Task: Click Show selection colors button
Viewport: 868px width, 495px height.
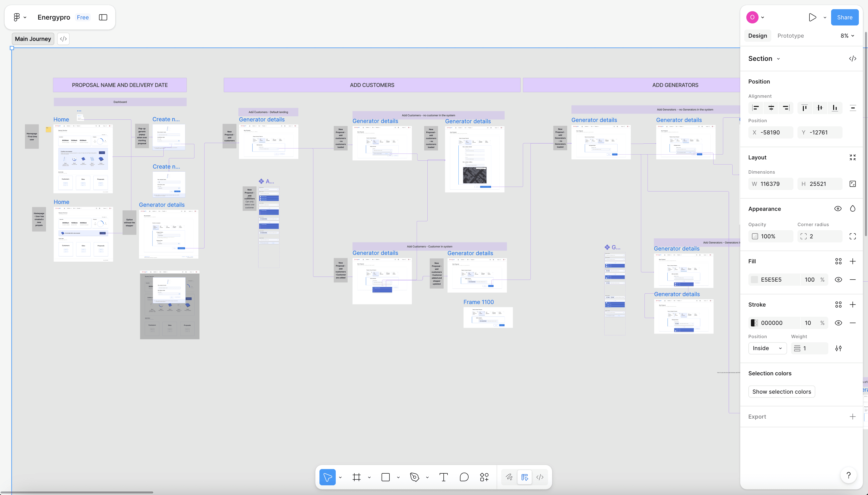Action: click(781, 392)
